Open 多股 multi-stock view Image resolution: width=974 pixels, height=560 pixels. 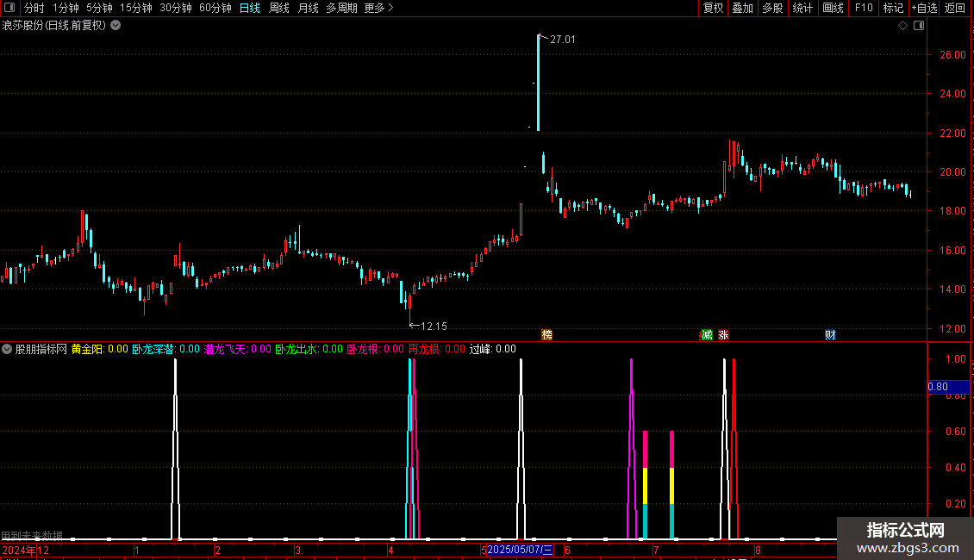772,8
